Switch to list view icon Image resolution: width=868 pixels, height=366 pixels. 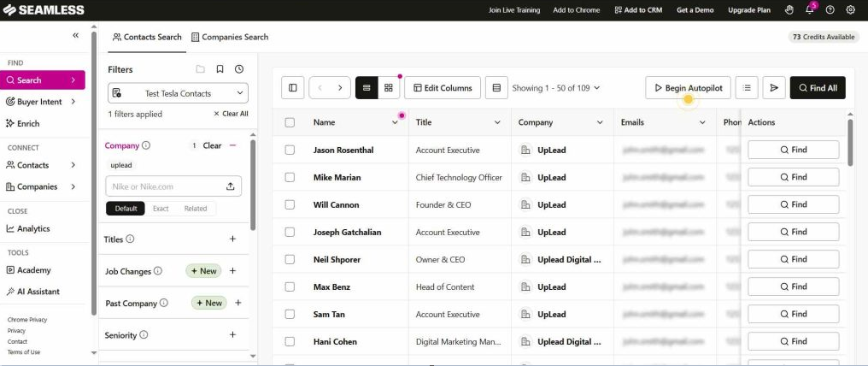click(x=367, y=87)
